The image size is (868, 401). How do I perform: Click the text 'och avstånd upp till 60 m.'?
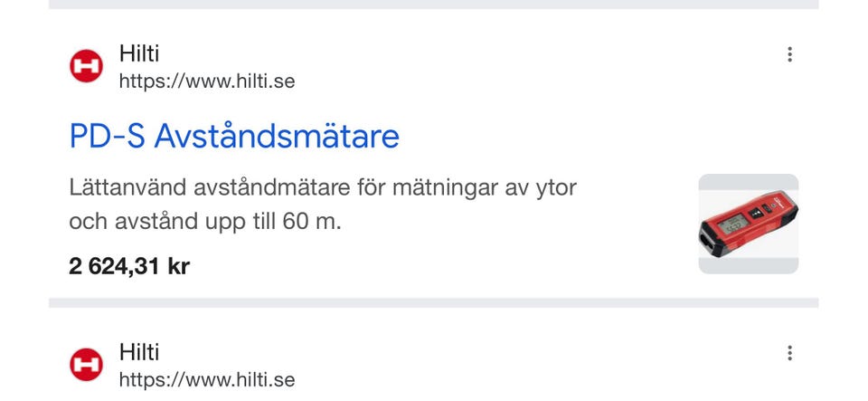[x=204, y=221]
